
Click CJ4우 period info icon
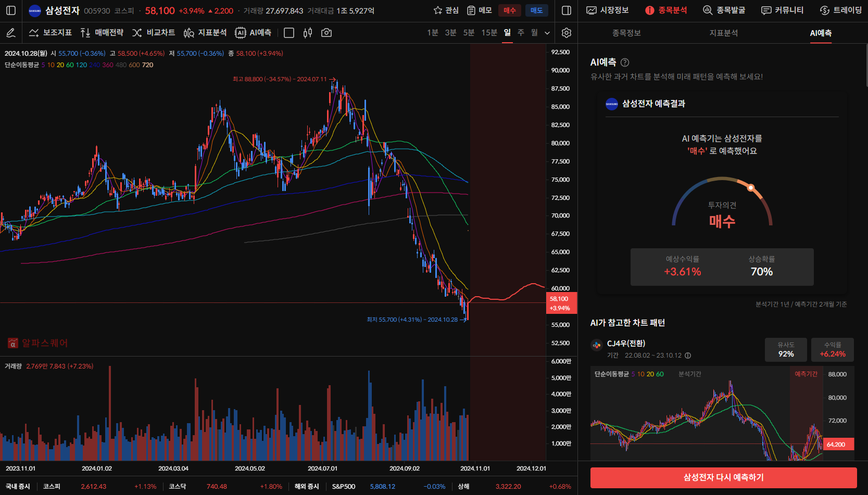(x=688, y=356)
